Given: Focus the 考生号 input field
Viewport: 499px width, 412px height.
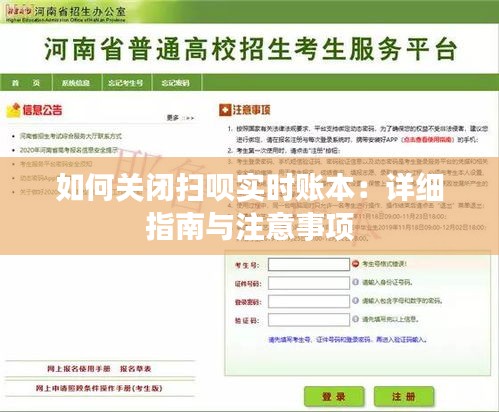Looking at the screenshot, I should 309,264.
